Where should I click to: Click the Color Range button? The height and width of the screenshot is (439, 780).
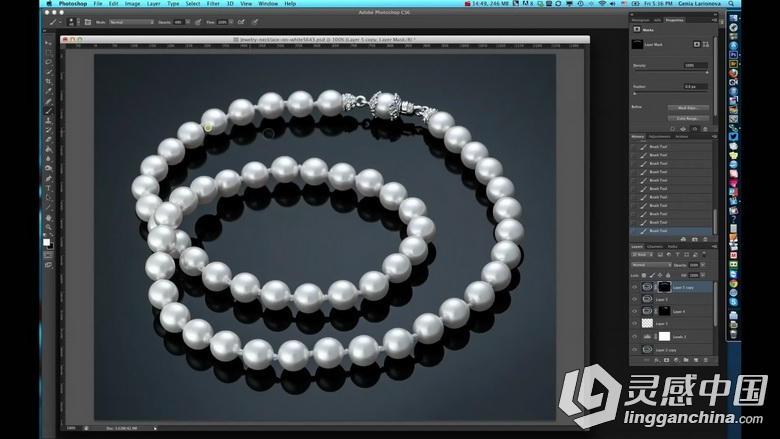tap(688, 118)
